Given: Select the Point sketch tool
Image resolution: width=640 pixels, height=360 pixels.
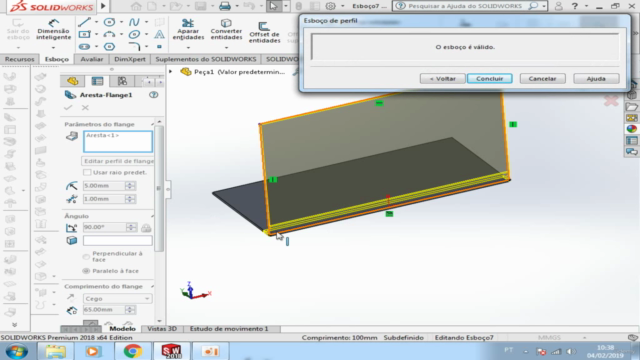Looking at the screenshot, I should (159, 47).
